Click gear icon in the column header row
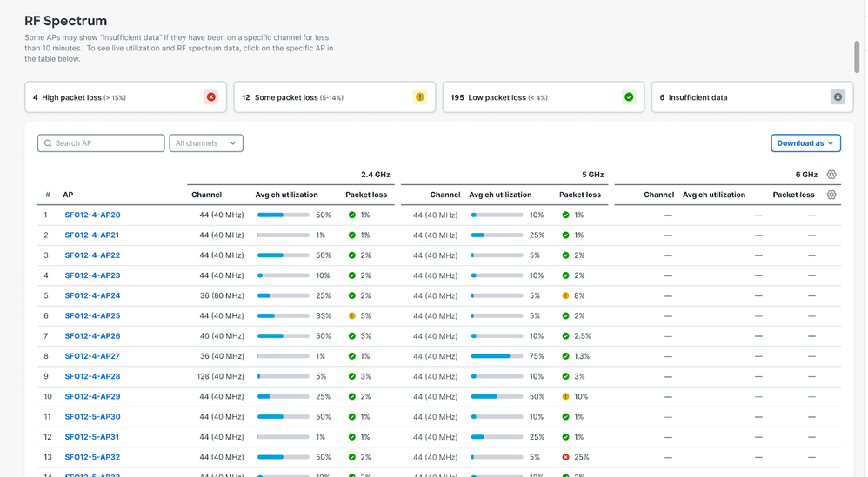 click(831, 195)
